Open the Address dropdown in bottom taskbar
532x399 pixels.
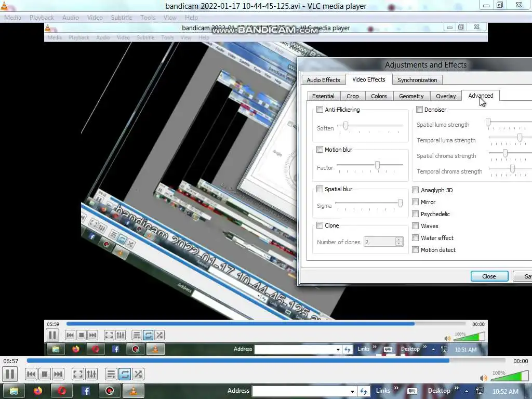click(353, 392)
